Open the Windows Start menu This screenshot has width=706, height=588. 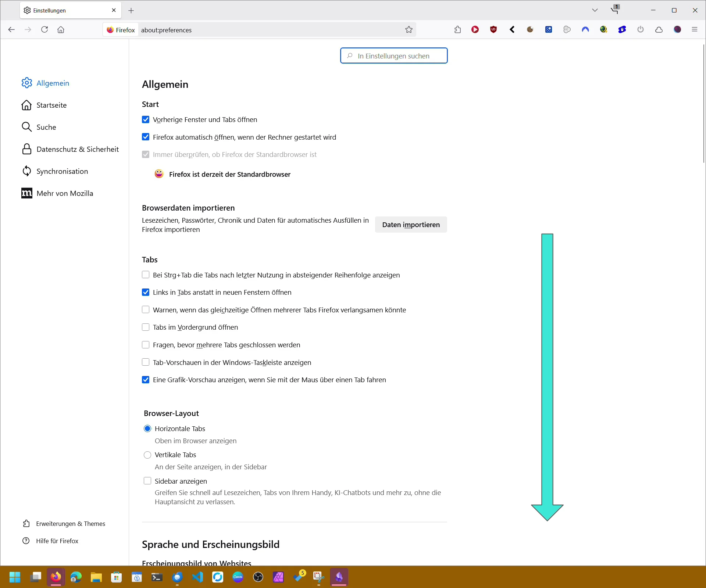pos(15,577)
